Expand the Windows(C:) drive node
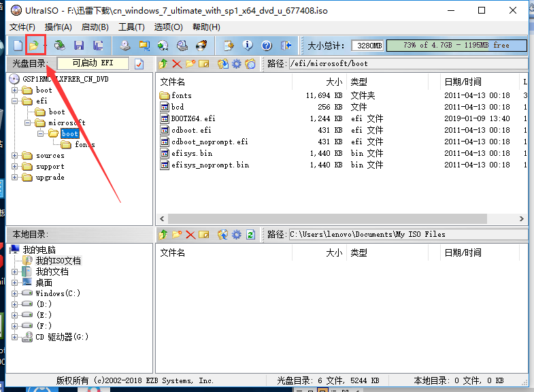This screenshot has height=392, width=534. [x=15, y=293]
